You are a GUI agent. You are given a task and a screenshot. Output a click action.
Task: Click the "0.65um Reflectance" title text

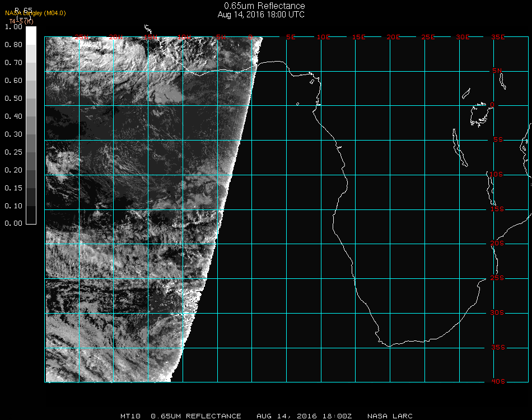tap(264, 6)
